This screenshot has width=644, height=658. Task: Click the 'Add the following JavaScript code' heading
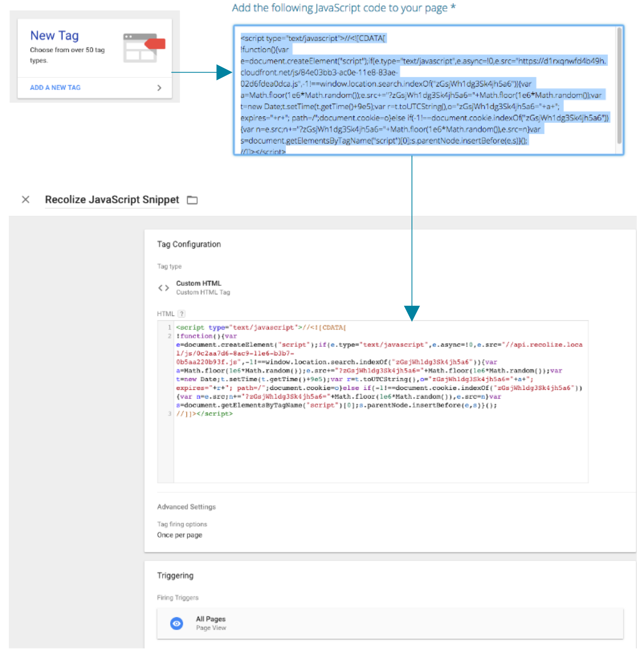(344, 8)
